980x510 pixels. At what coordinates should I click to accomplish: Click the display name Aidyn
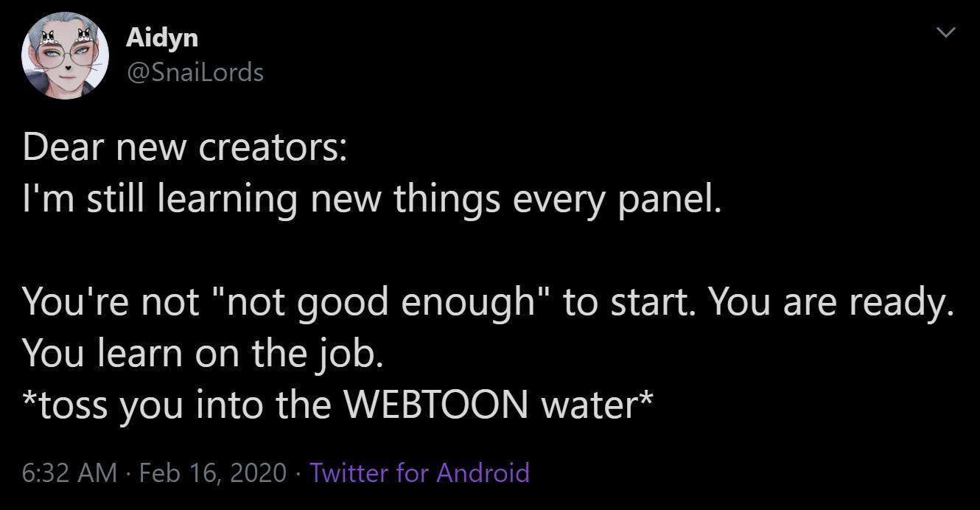[x=162, y=37]
